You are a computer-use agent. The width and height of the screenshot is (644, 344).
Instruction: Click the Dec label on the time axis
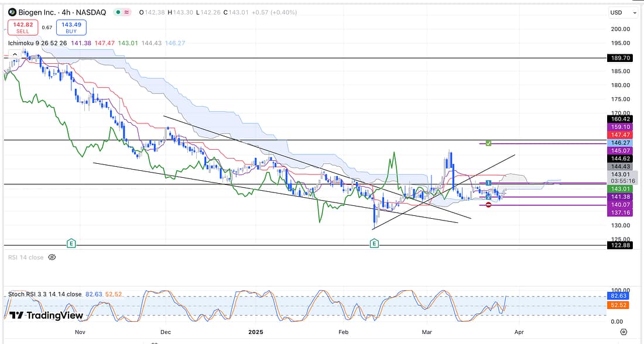click(x=166, y=332)
